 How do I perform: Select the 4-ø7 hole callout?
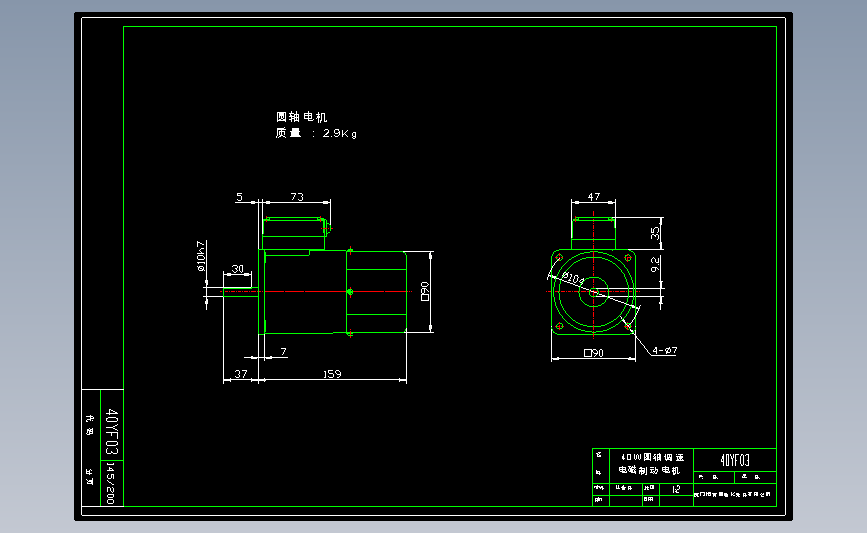[x=665, y=350]
